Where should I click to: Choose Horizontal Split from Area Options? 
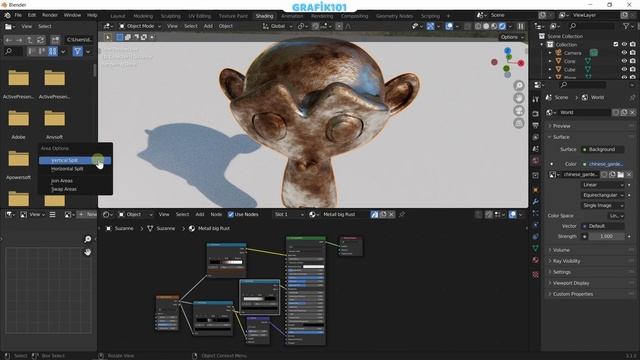(75, 169)
